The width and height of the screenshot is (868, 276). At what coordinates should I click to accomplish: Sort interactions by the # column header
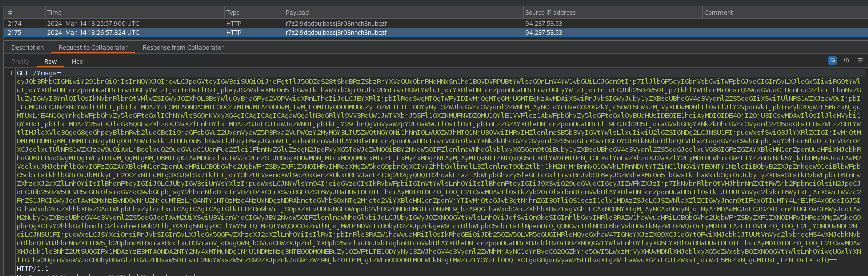point(24,13)
